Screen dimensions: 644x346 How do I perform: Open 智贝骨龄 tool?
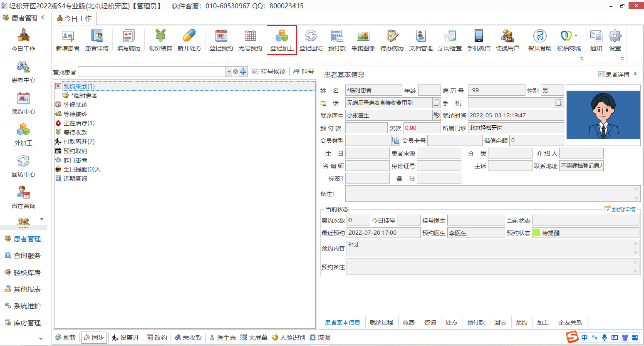540,40
